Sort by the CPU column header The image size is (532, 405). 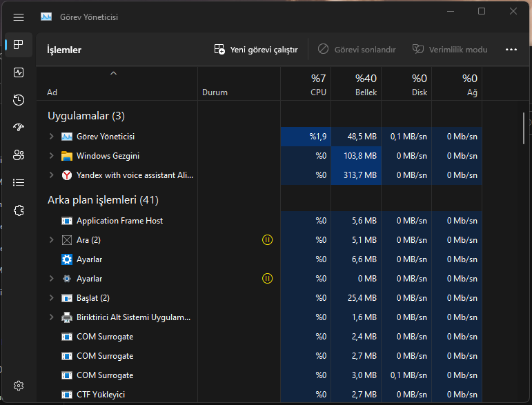click(x=306, y=83)
